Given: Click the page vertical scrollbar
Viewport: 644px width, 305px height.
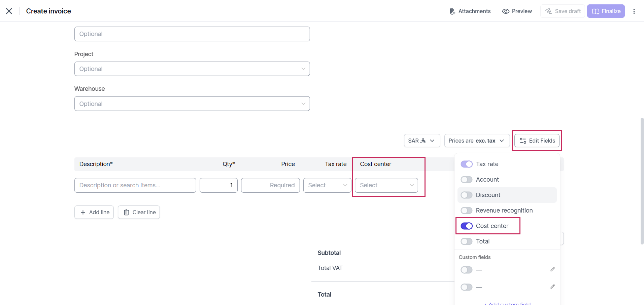Looking at the screenshot, I should pos(642,181).
